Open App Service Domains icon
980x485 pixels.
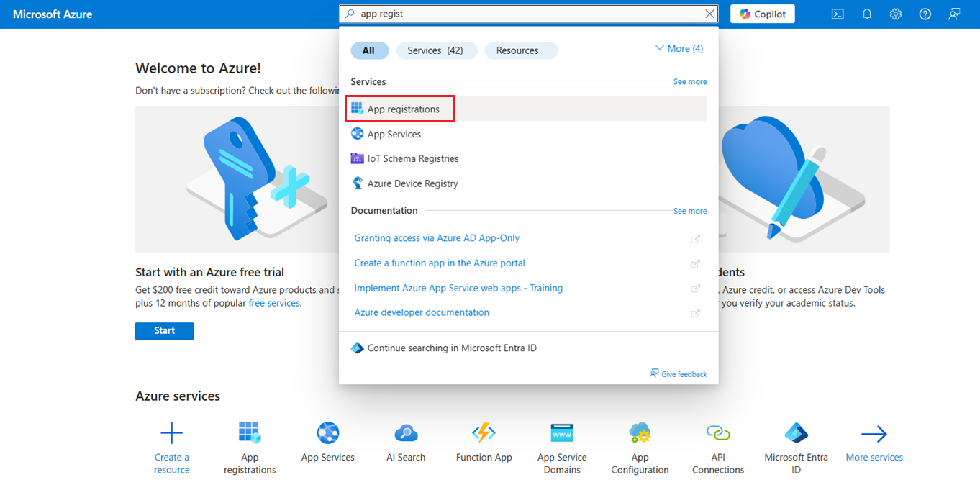click(x=562, y=432)
